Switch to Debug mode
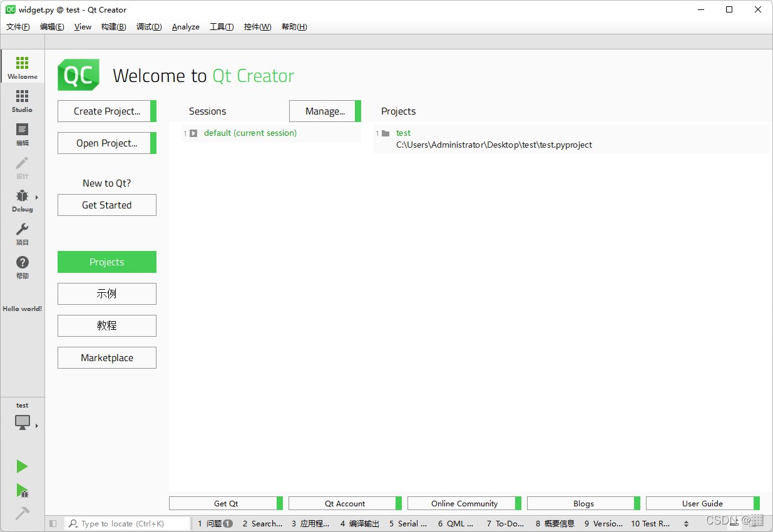Image resolution: width=773 pixels, height=532 pixels. click(x=23, y=200)
